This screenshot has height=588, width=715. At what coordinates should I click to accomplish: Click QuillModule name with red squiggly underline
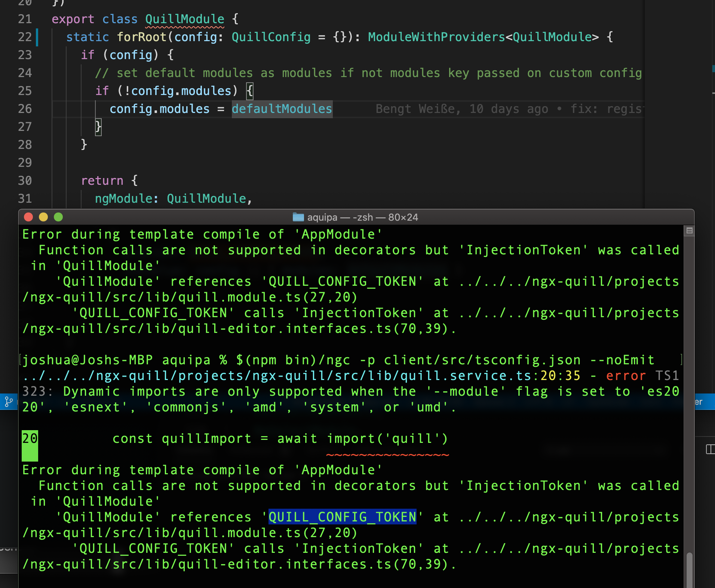click(x=184, y=19)
